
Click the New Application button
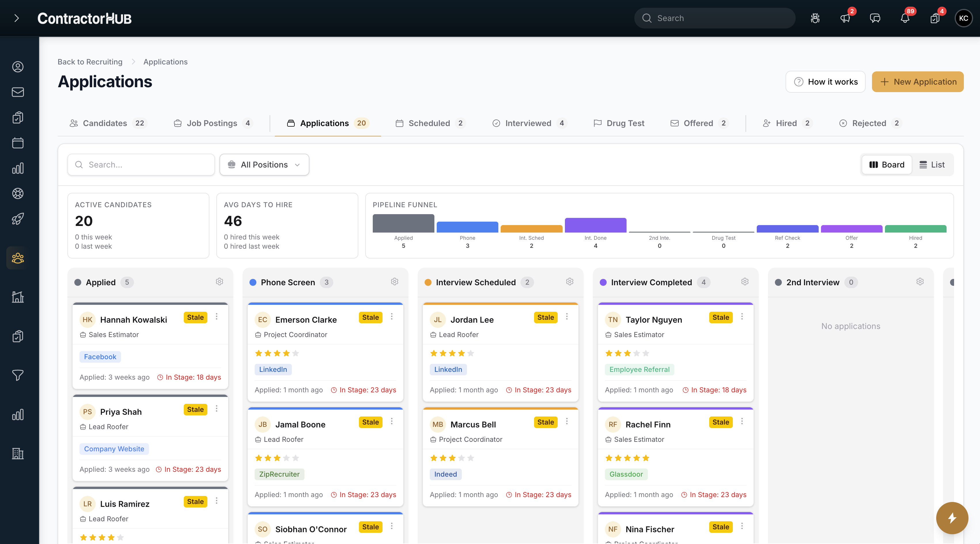click(x=917, y=82)
